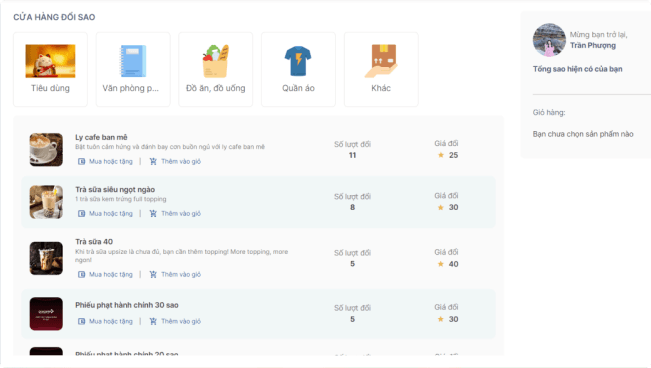Select the Văn phòng p... category label

130,88
